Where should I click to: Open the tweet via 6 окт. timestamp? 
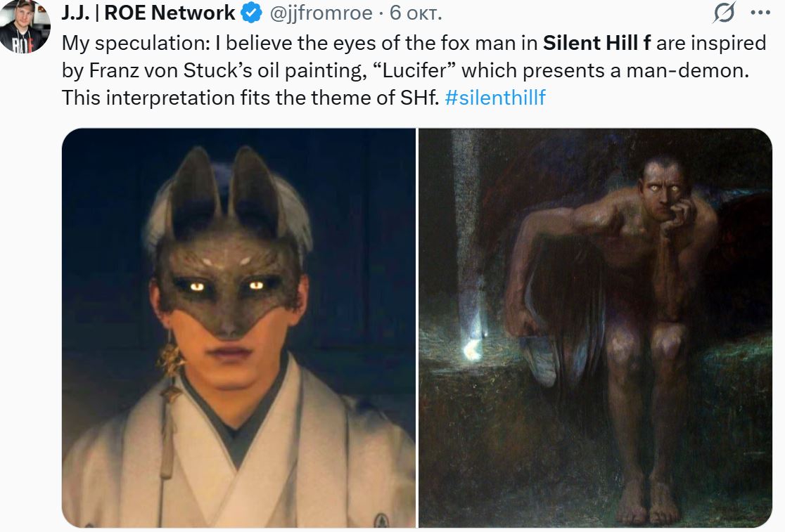(x=416, y=13)
